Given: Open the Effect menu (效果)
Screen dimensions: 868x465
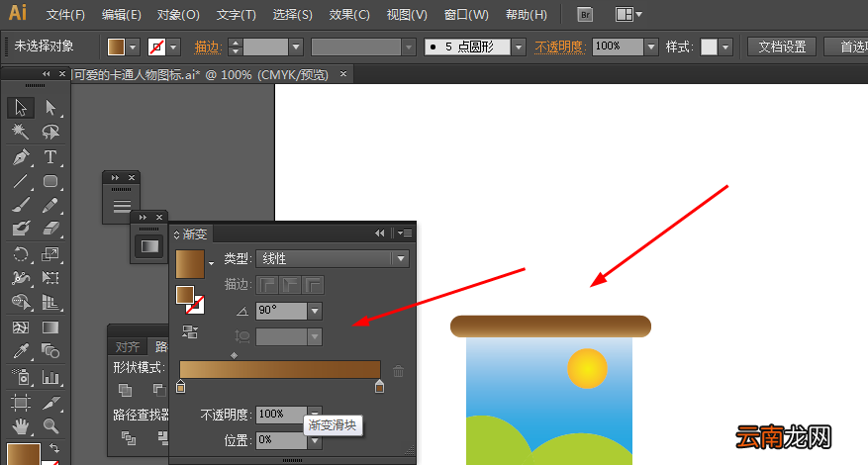Looking at the screenshot, I should [349, 15].
